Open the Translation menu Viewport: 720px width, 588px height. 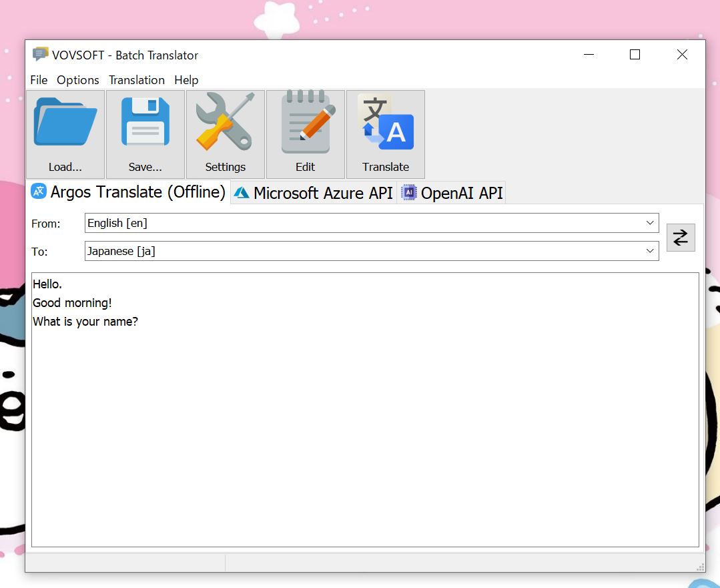137,80
